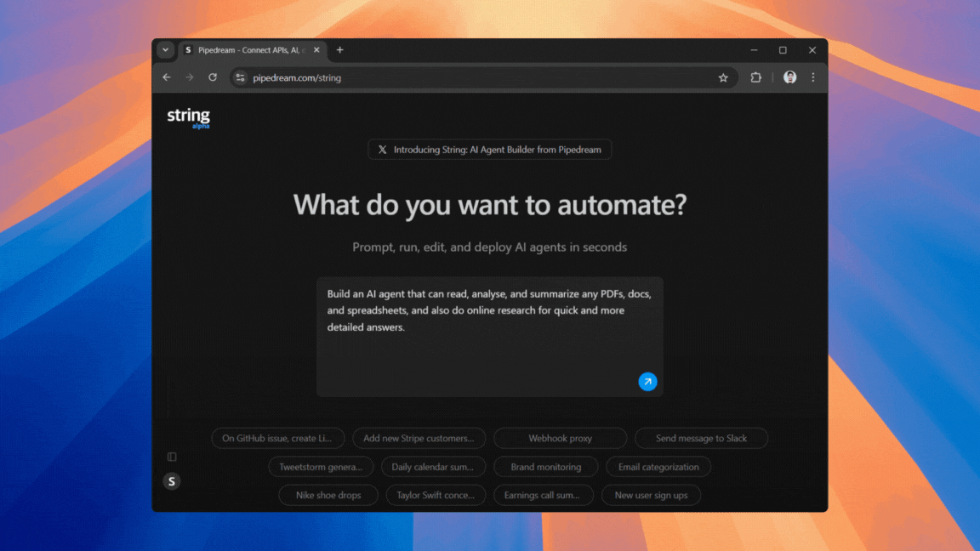Open the S user avatar

tap(172, 481)
